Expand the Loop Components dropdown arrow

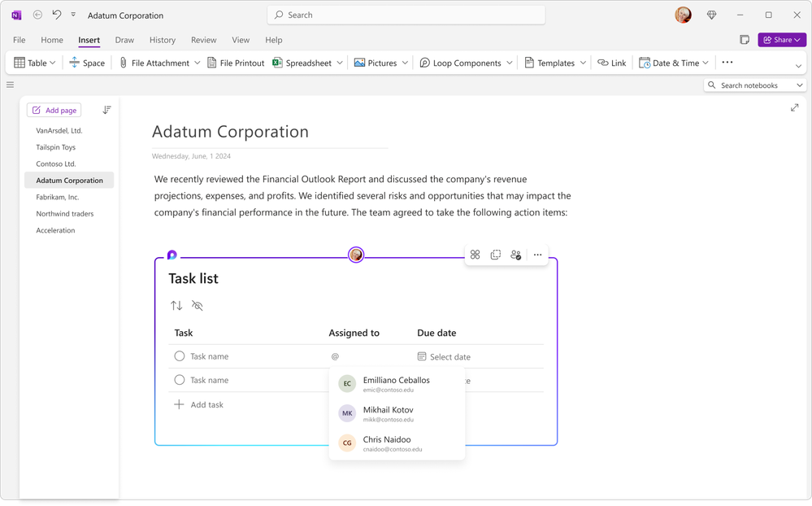pyautogui.click(x=510, y=63)
